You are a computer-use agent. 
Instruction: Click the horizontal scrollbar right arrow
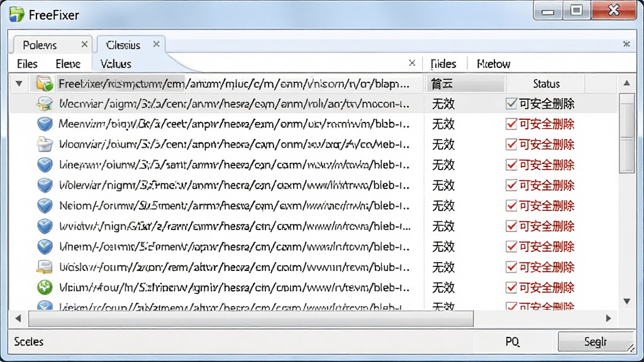(x=608, y=318)
